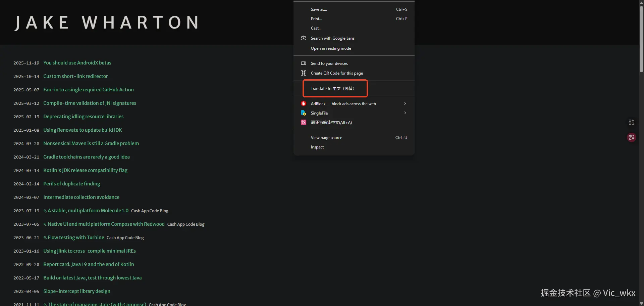Click the date 2024-03-21
This screenshot has width=644, height=306.
coord(26,157)
